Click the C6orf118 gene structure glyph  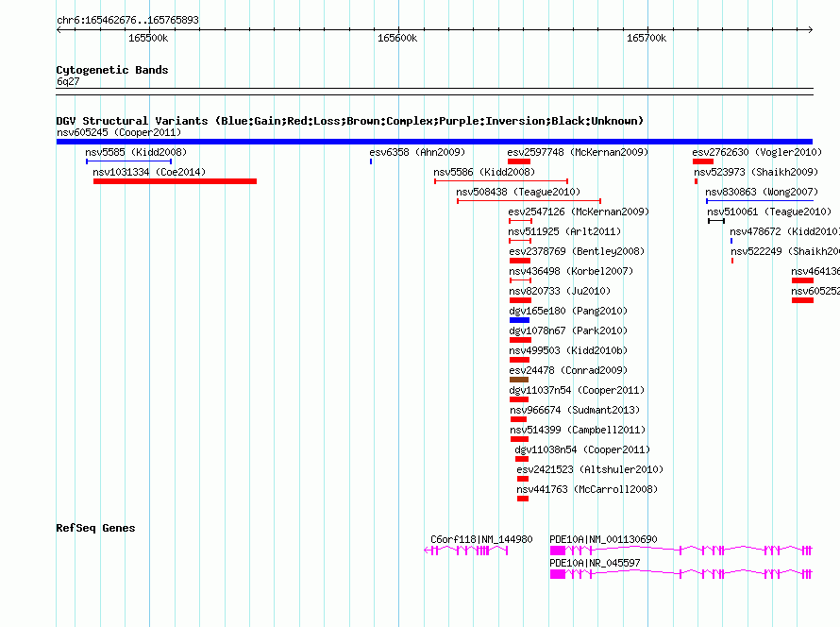tap(465, 551)
